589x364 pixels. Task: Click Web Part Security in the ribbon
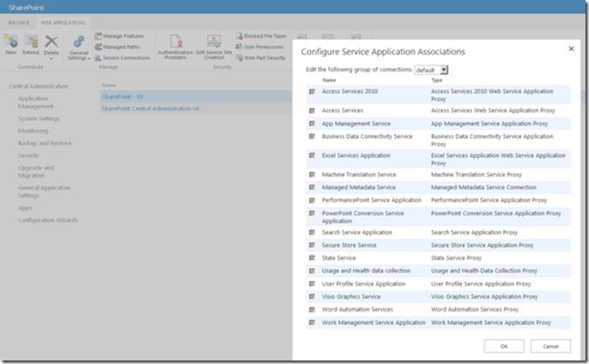tap(261, 57)
